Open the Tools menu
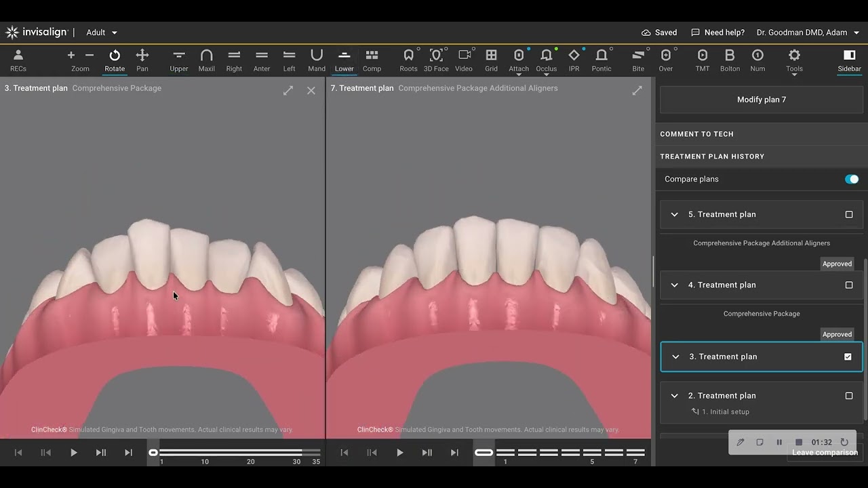 point(794,60)
